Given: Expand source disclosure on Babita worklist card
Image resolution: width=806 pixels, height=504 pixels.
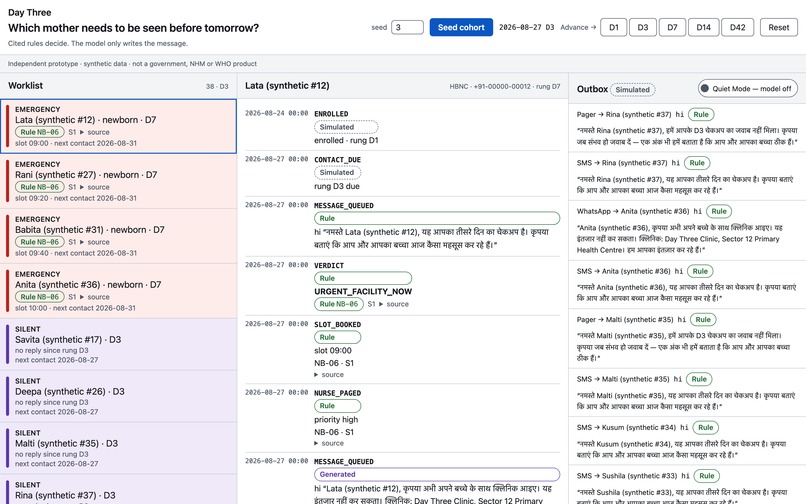Looking at the screenshot, I should pos(94,242).
